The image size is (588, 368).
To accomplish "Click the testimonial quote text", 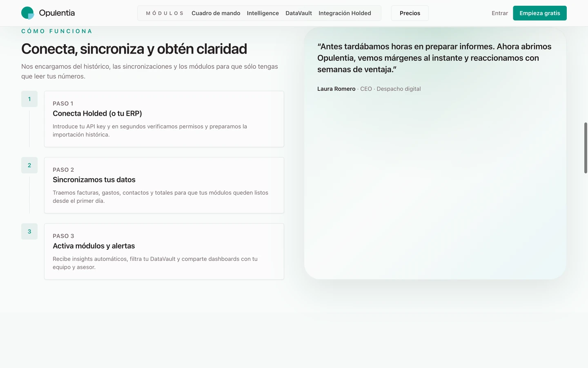I will pyautogui.click(x=434, y=58).
